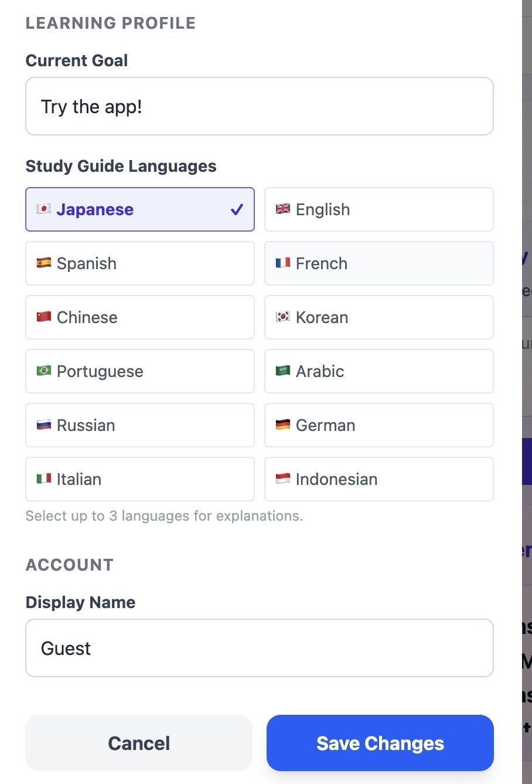532x784 pixels.
Task: Click the Japan flag icon
Action: pyautogui.click(x=44, y=209)
